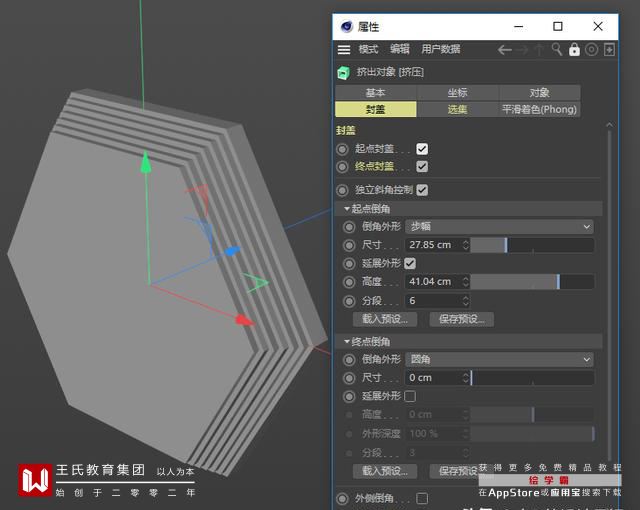The width and height of the screenshot is (640, 510).
Task: Click the 起点倒角 尺寸 slider track
Action: pyautogui.click(x=532, y=245)
